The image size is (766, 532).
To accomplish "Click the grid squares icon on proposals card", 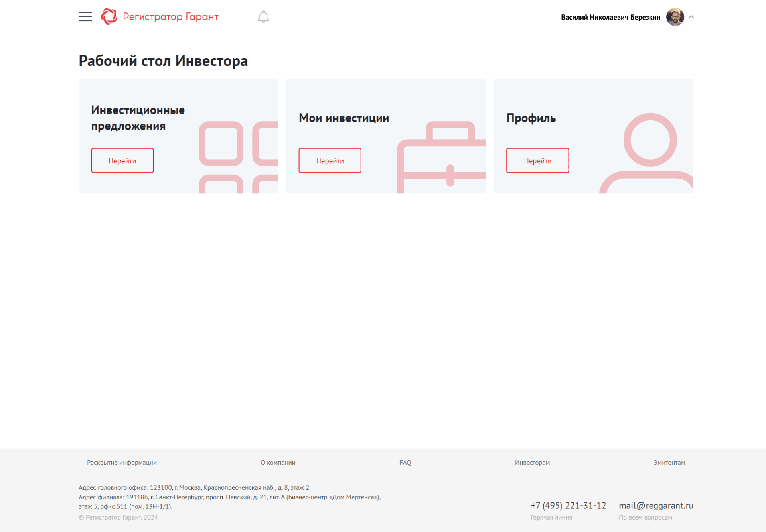I will (238, 157).
